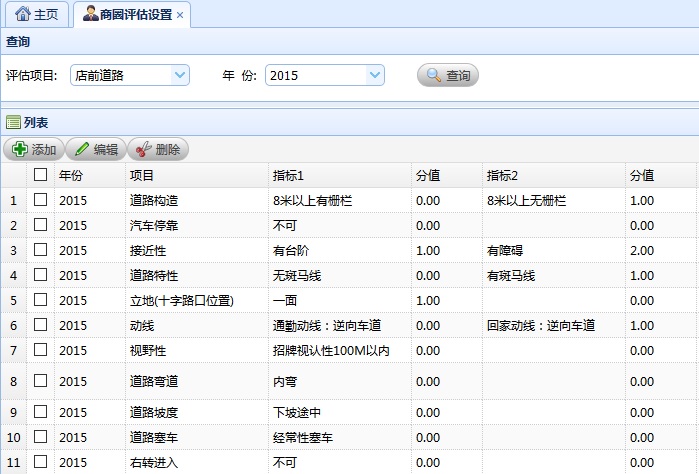Click the green plus add icon

[20, 149]
